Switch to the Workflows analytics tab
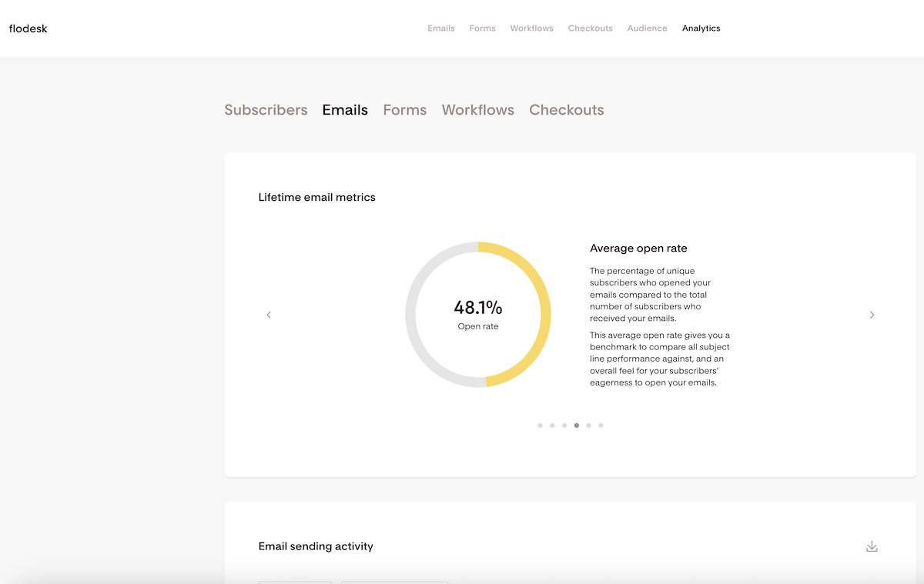This screenshot has height=584, width=924. pos(478,110)
